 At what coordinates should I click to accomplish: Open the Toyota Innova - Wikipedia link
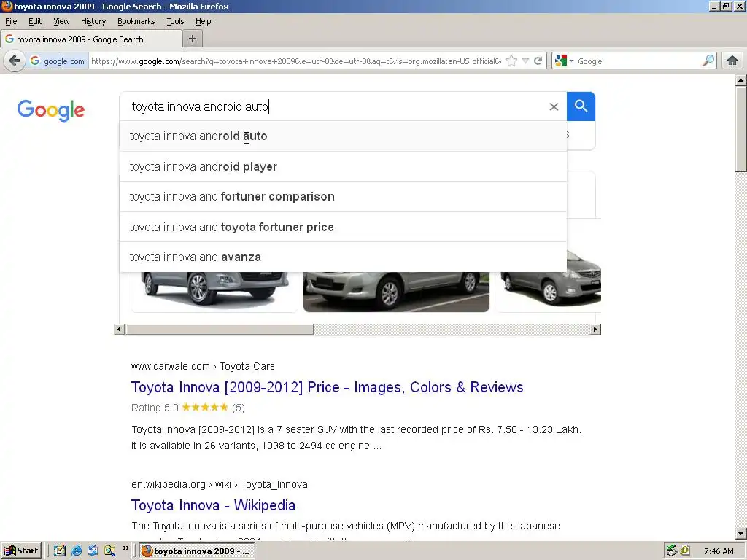pos(213,505)
